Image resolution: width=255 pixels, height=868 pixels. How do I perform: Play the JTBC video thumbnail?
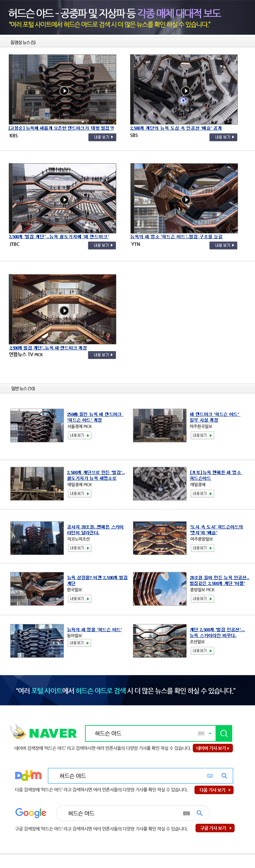pos(63,198)
